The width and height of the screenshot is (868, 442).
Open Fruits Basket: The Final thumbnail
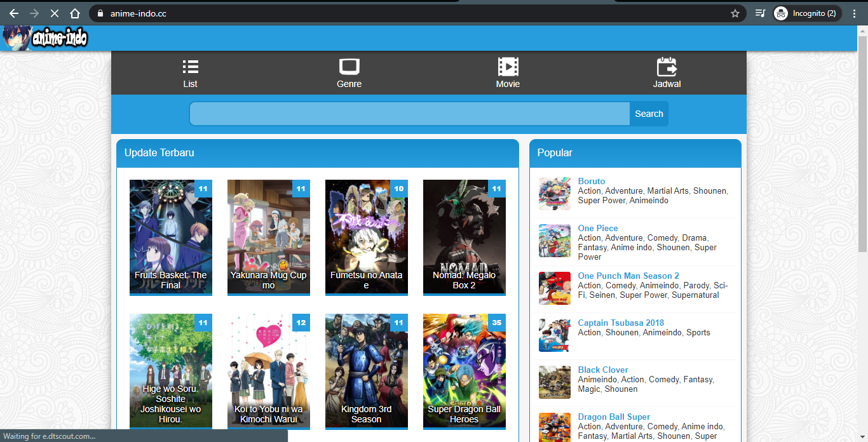pos(171,238)
